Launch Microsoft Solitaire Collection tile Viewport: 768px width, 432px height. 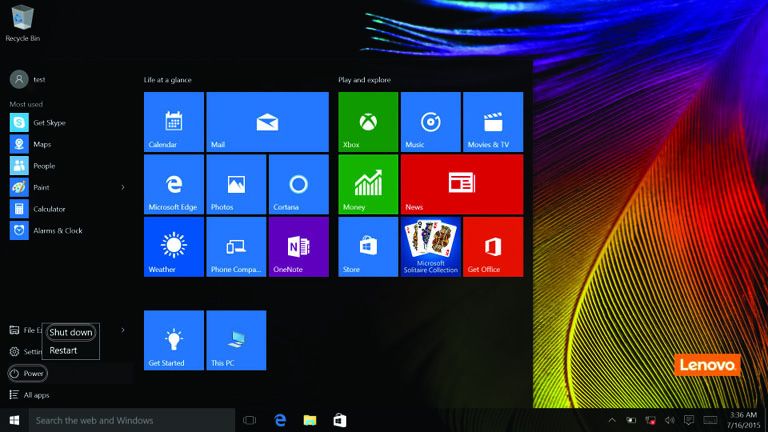click(431, 247)
